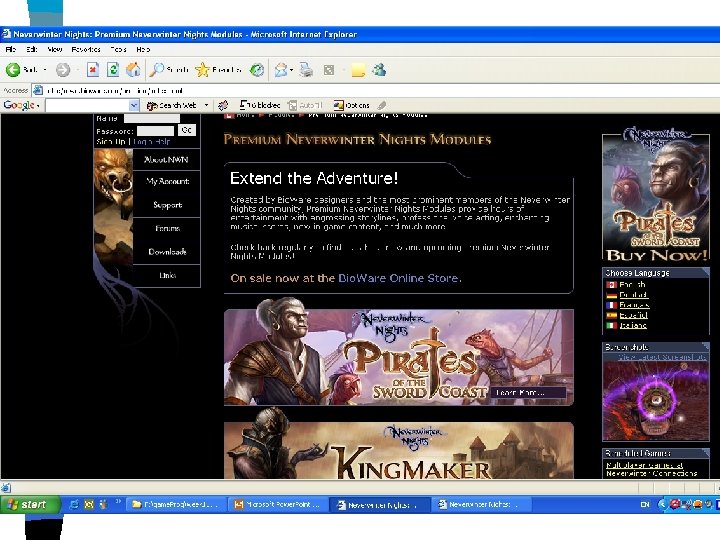Image resolution: width=720 pixels, height=540 pixels.
Task: Click the Pirates Buy Now advertisement
Action: pos(656,195)
